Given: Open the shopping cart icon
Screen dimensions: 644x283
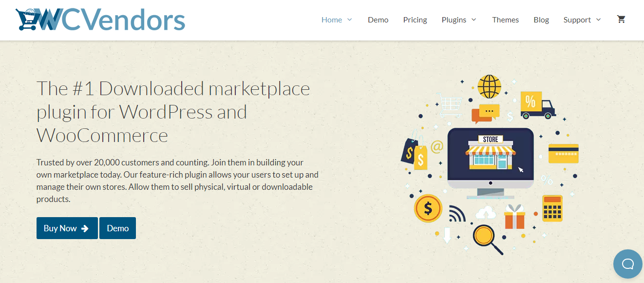Looking at the screenshot, I should coord(621,20).
